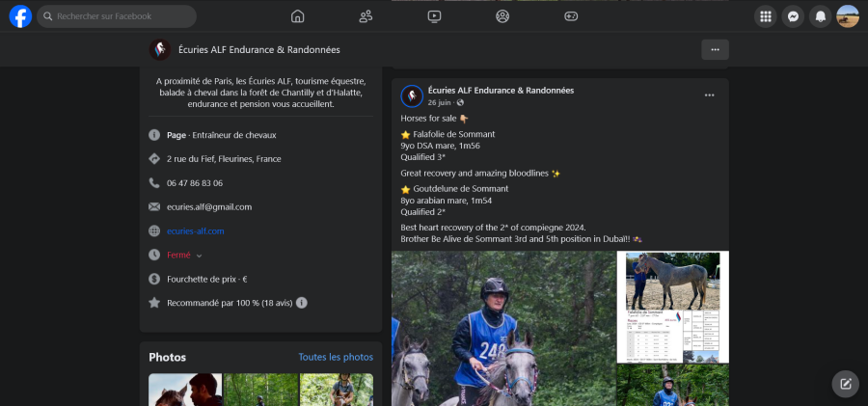This screenshot has width=868, height=406.
Task: Go to the Video (Watch) icon
Action: [x=434, y=16]
